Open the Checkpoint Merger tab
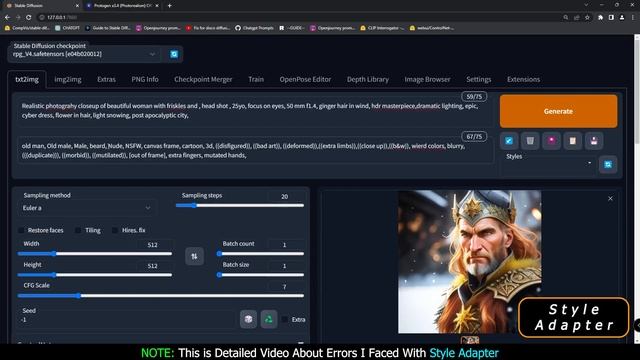This screenshot has width=640, height=360. (x=203, y=79)
